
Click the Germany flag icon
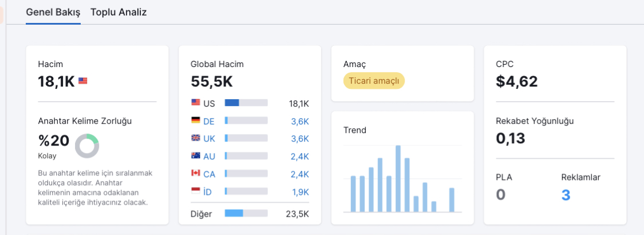click(x=196, y=120)
